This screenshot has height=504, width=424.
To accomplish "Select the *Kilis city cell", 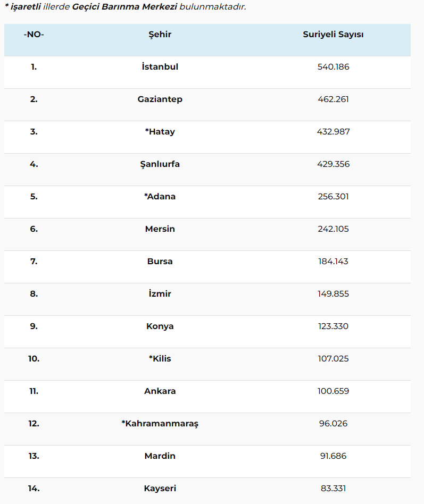I will click(x=160, y=358).
